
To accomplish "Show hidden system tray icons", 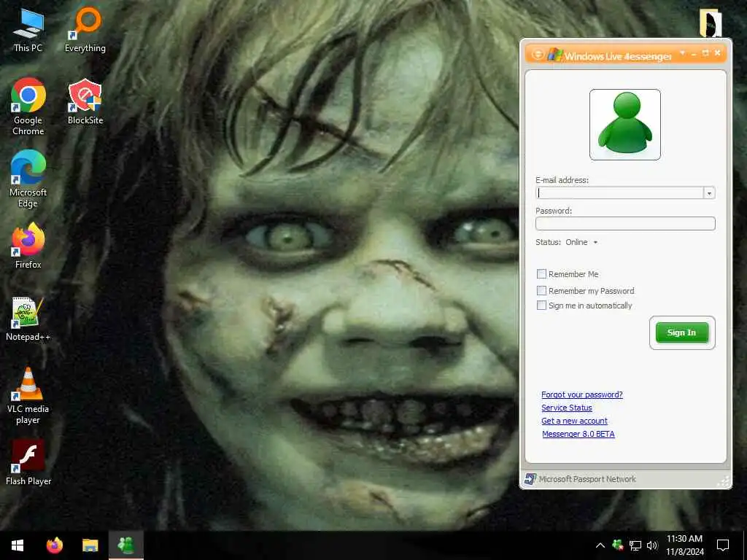I will 600,545.
